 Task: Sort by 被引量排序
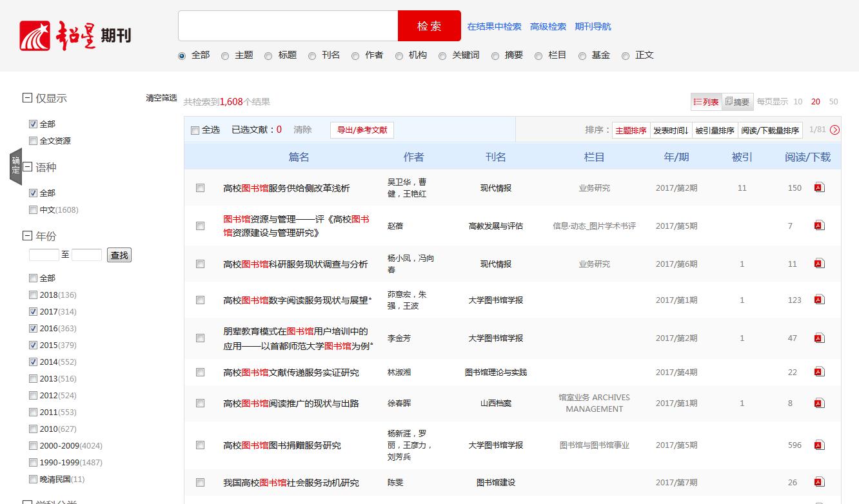[x=715, y=130]
